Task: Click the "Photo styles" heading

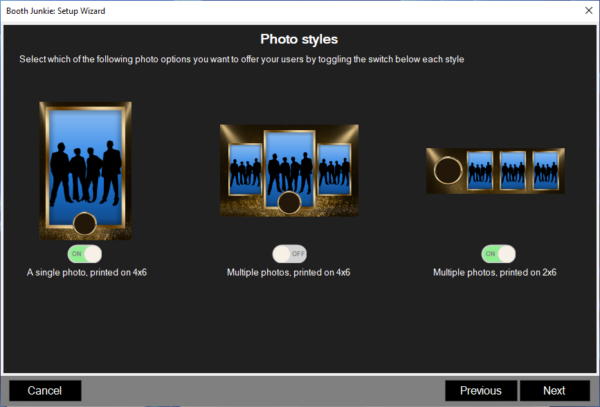Action: point(299,39)
